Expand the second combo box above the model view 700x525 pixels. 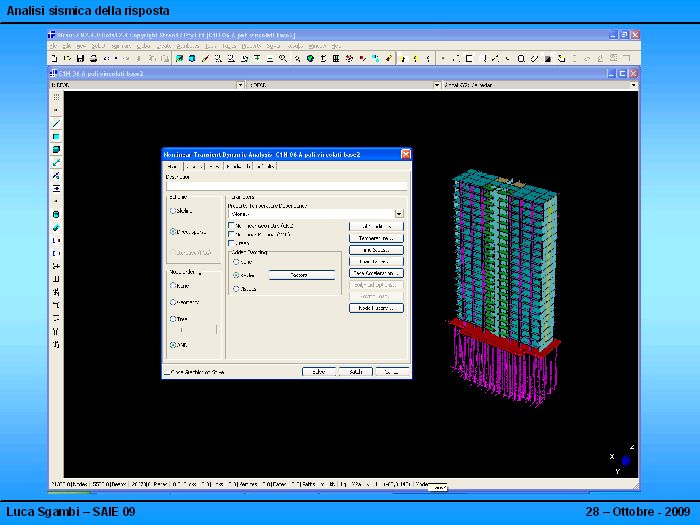[x=436, y=86]
